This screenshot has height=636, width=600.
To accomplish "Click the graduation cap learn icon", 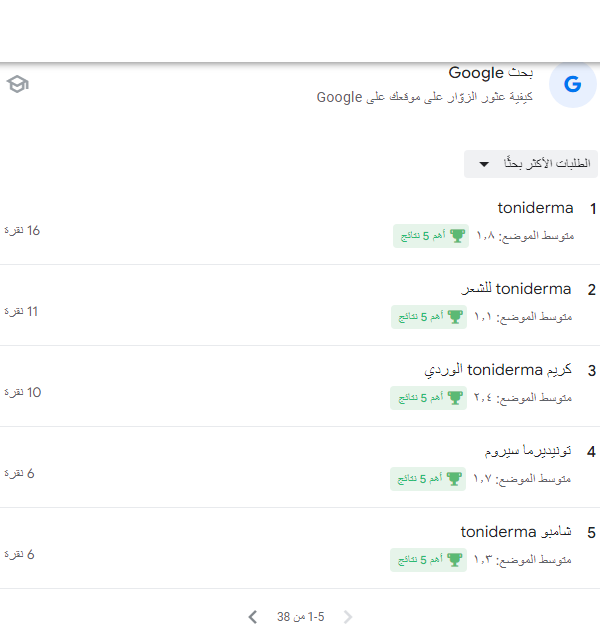I will pos(17,84).
